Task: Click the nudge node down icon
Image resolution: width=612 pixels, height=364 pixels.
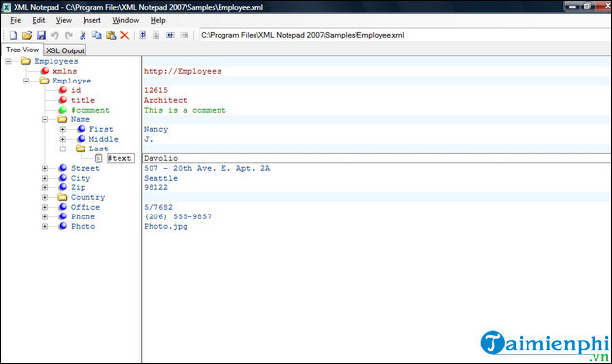Action: coord(156,35)
